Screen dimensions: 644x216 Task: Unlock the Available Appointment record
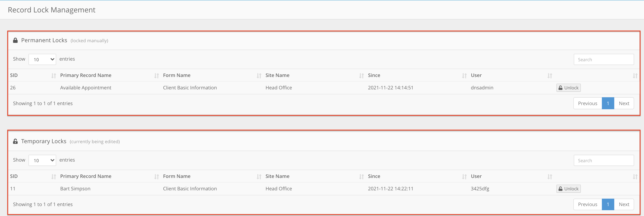click(568, 88)
